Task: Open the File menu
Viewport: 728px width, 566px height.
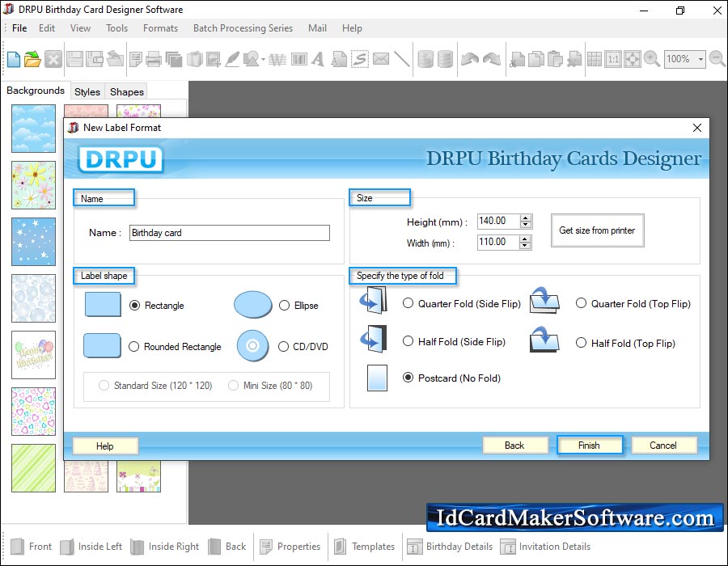Action: (19, 28)
